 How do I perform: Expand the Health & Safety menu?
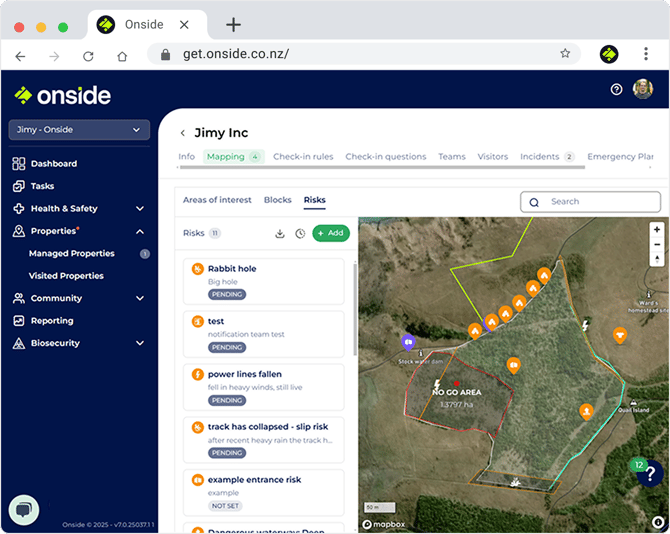140,208
